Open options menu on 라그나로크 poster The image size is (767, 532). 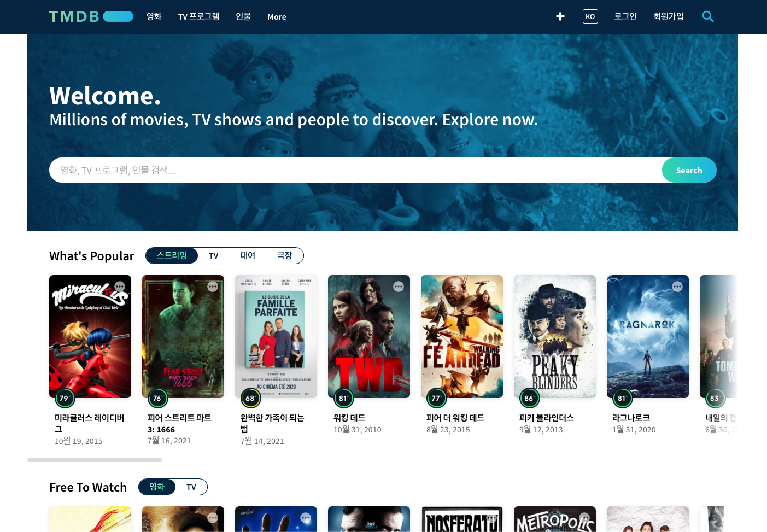(677, 287)
